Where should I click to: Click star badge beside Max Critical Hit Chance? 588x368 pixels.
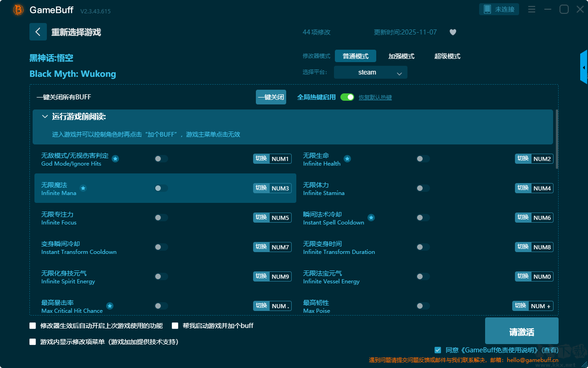click(x=110, y=306)
